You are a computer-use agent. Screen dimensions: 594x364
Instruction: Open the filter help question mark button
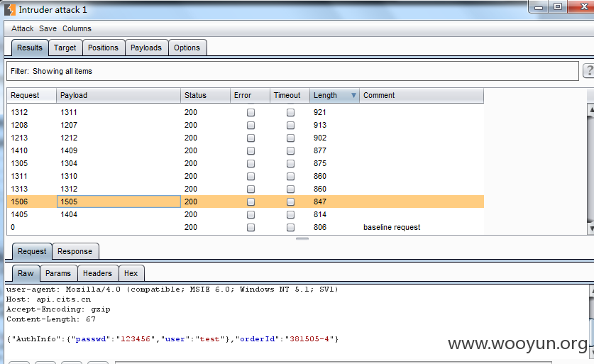point(589,70)
